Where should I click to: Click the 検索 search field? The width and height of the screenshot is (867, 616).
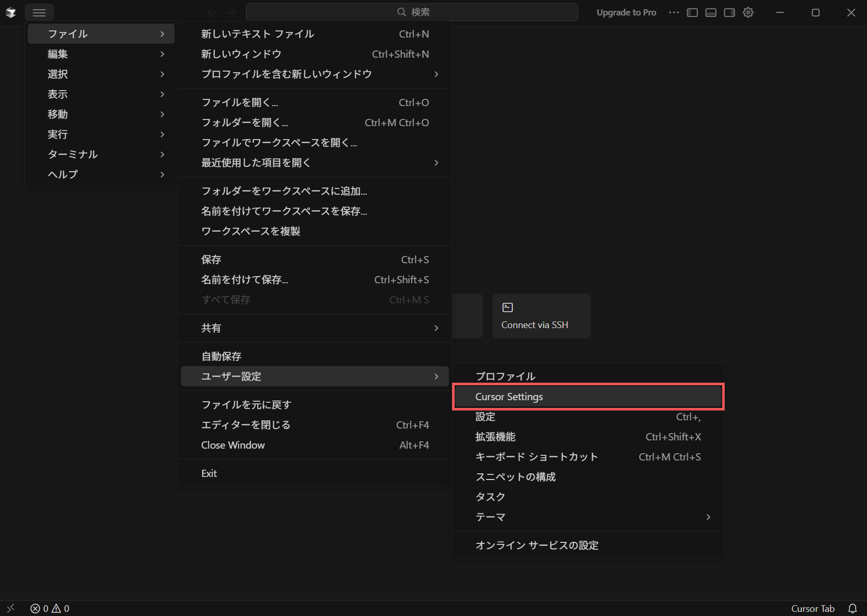[412, 12]
